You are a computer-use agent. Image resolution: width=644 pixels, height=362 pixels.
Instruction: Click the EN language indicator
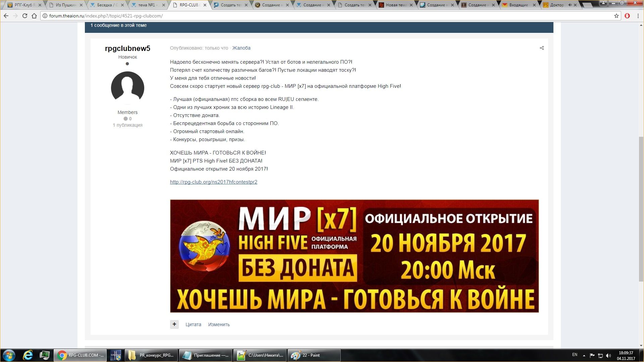[x=575, y=355]
